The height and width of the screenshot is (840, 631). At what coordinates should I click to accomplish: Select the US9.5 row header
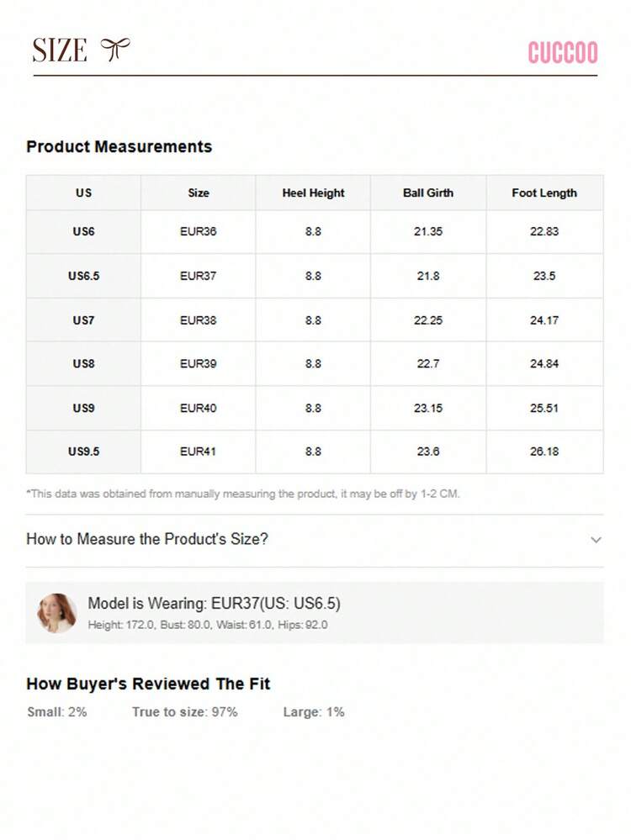(83, 452)
